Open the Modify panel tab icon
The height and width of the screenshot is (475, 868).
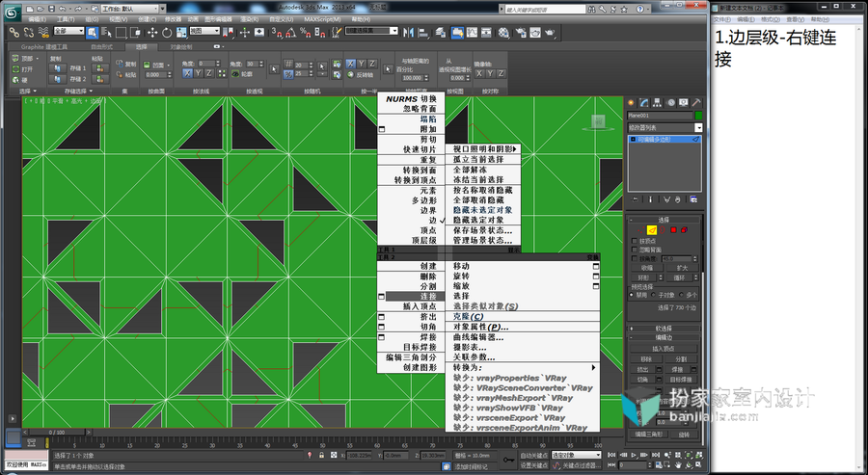coord(644,103)
